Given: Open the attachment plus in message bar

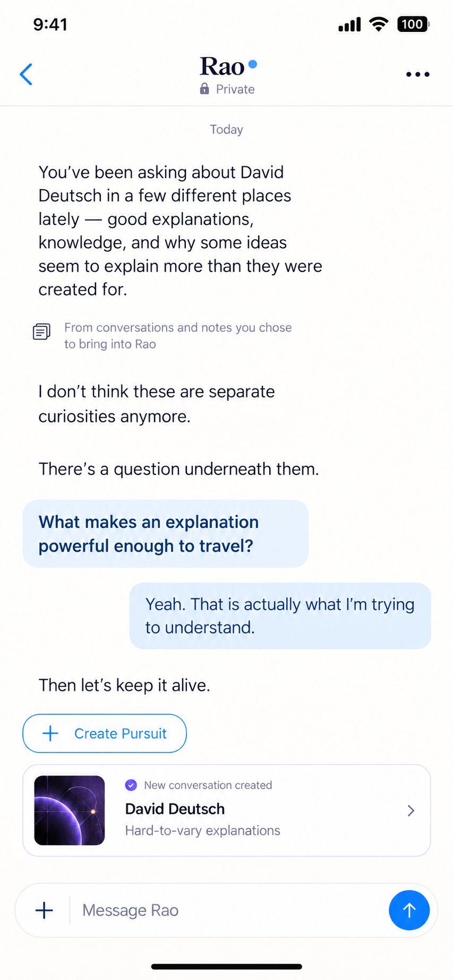Looking at the screenshot, I should pyautogui.click(x=44, y=910).
